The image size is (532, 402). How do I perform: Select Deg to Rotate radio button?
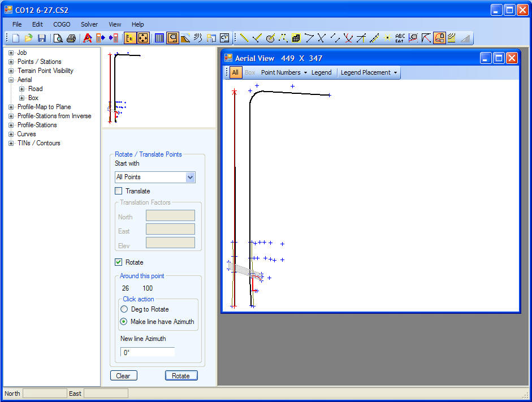[124, 309]
